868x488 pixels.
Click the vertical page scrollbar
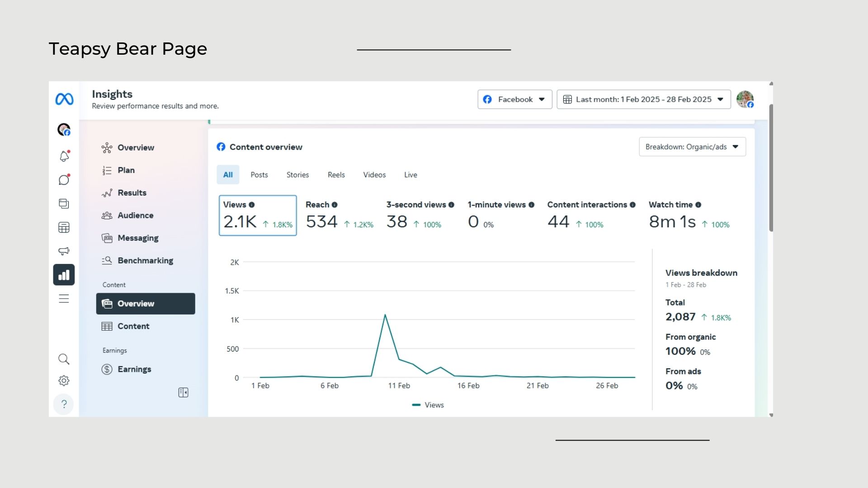click(771, 167)
